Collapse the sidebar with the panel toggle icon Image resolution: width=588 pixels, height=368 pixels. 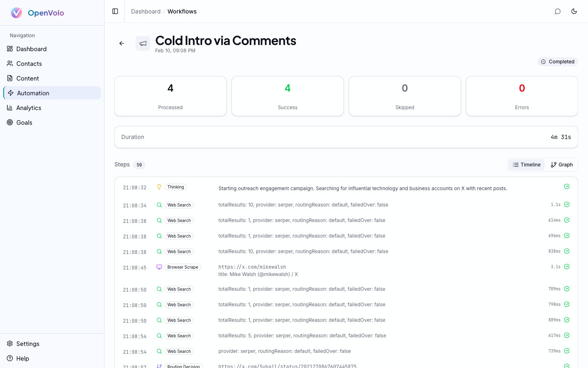(x=114, y=11)
